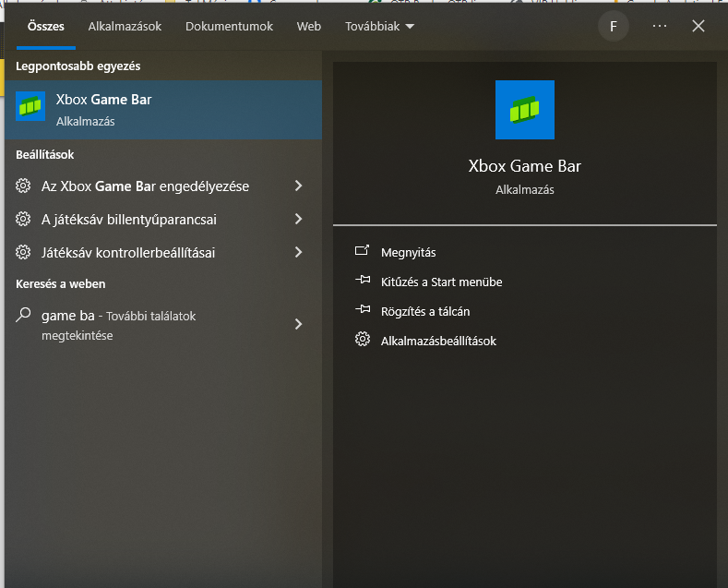Expand arrow for game ba web search
This screenshot has width=728, height=588.
(299, 324)
